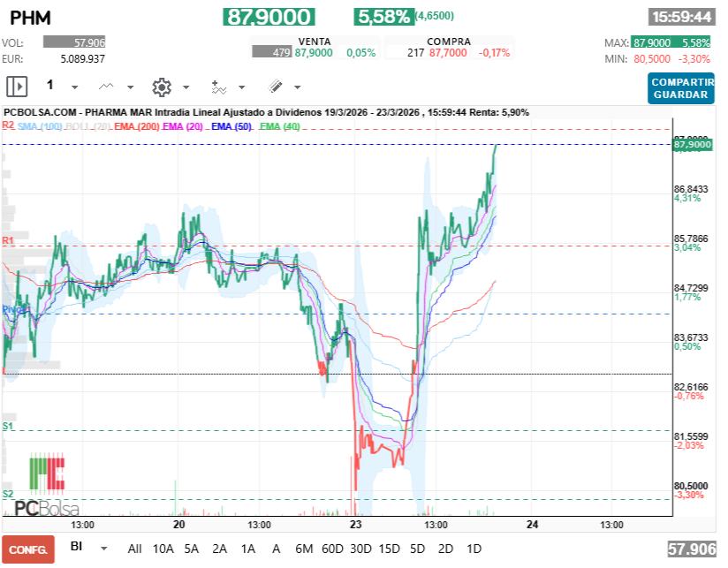Viewport: 728px width, 568px height.
Task: Expand the BI dropdown in bottom bar
Action: coord(104,549)
